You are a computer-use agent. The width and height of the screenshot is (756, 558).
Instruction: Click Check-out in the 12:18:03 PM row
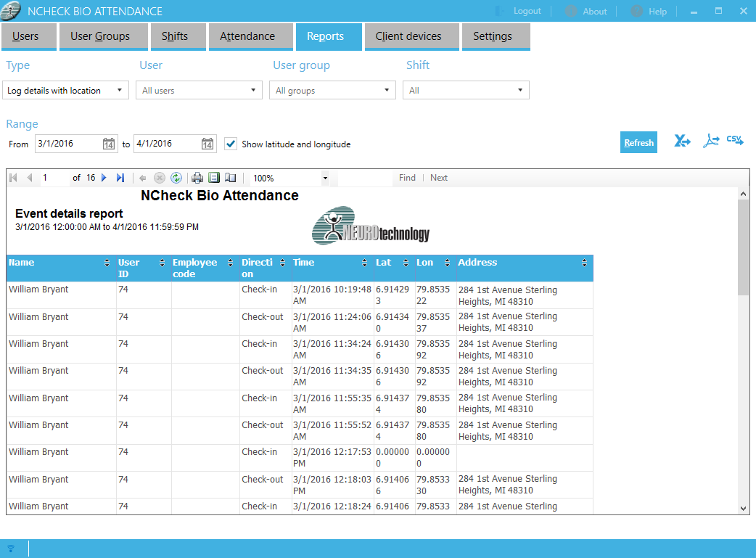pos(263,480)
